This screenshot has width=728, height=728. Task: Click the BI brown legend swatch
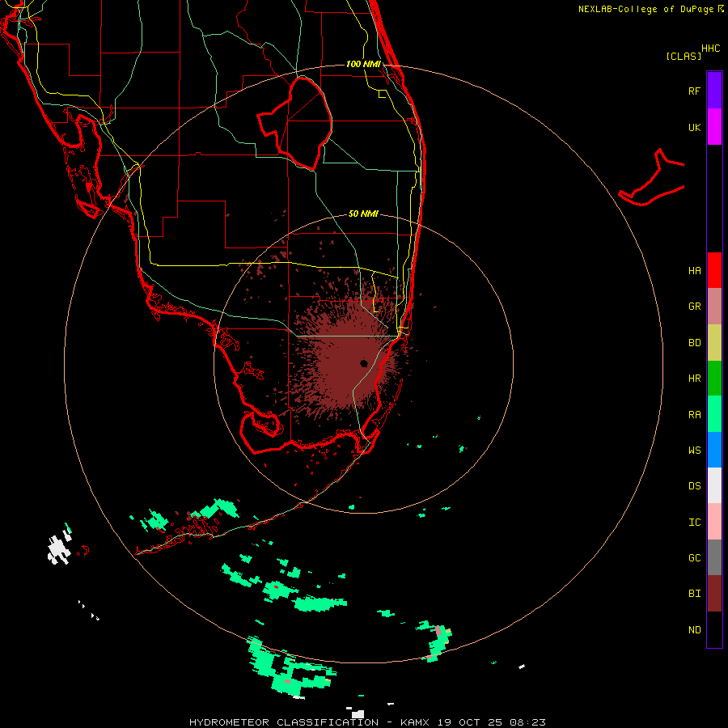pyautogui.click(x=714, y=594)
